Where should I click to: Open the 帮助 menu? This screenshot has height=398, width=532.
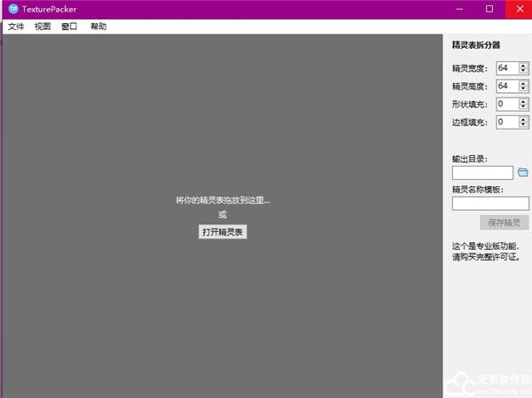[x=98, y=27]
